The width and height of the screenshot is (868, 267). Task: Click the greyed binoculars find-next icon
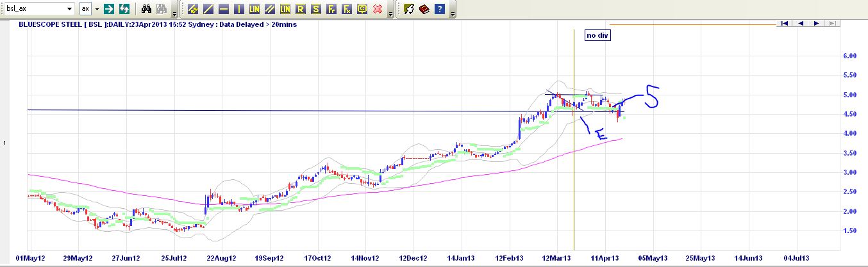[x=161, y=9]
